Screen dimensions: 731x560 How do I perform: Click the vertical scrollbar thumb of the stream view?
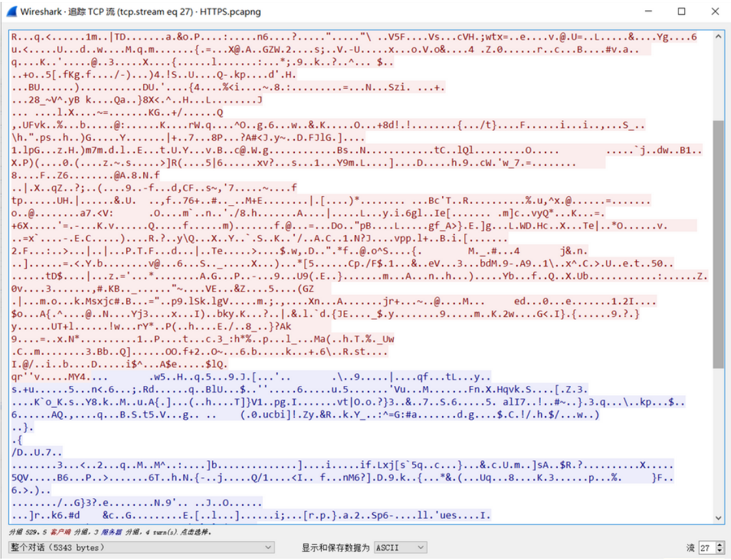719,244
